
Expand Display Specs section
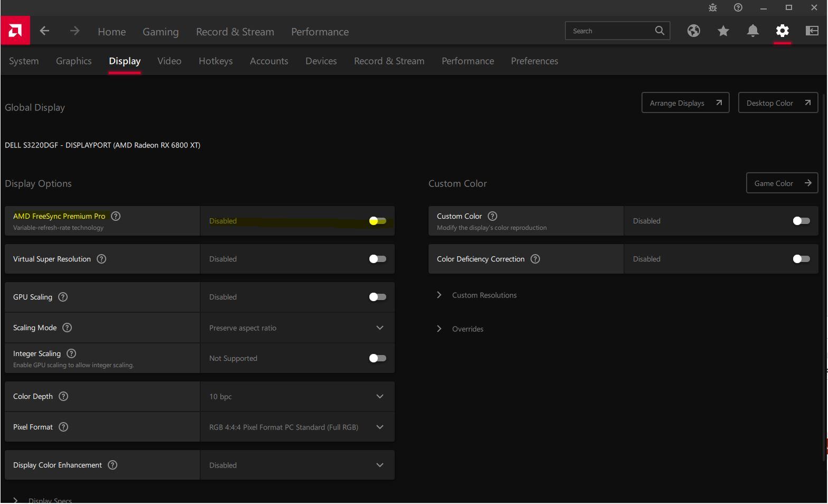42,500
